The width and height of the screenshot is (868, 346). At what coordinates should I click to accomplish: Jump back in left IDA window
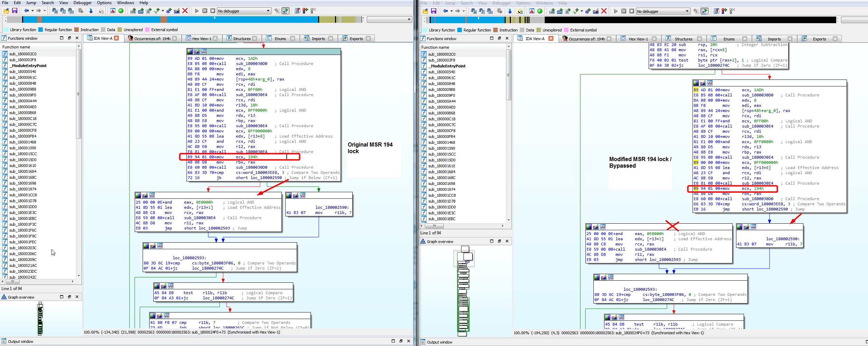(x=27, y=11)
